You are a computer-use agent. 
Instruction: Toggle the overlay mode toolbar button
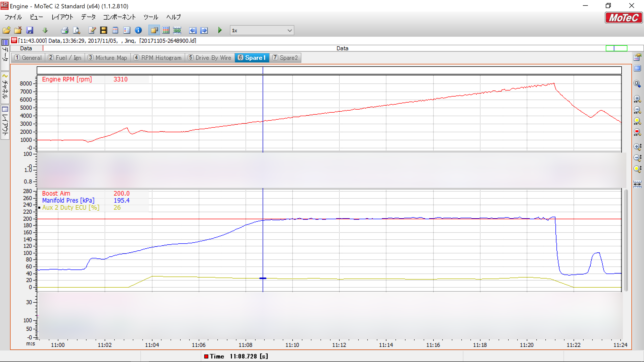[x=154, y=30]
